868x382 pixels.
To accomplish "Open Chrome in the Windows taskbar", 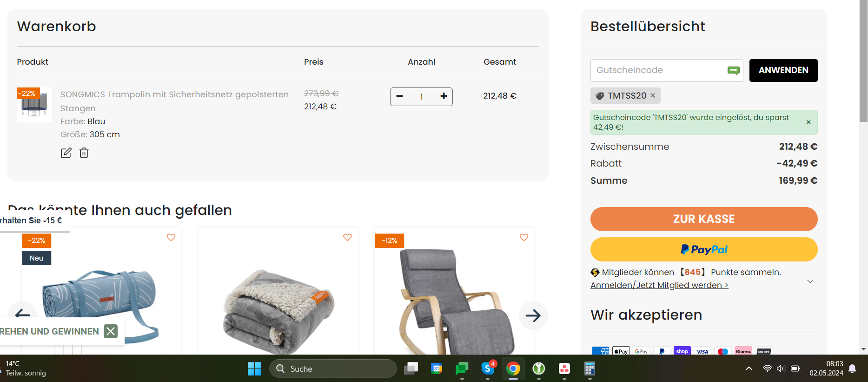I will (513, 369).
